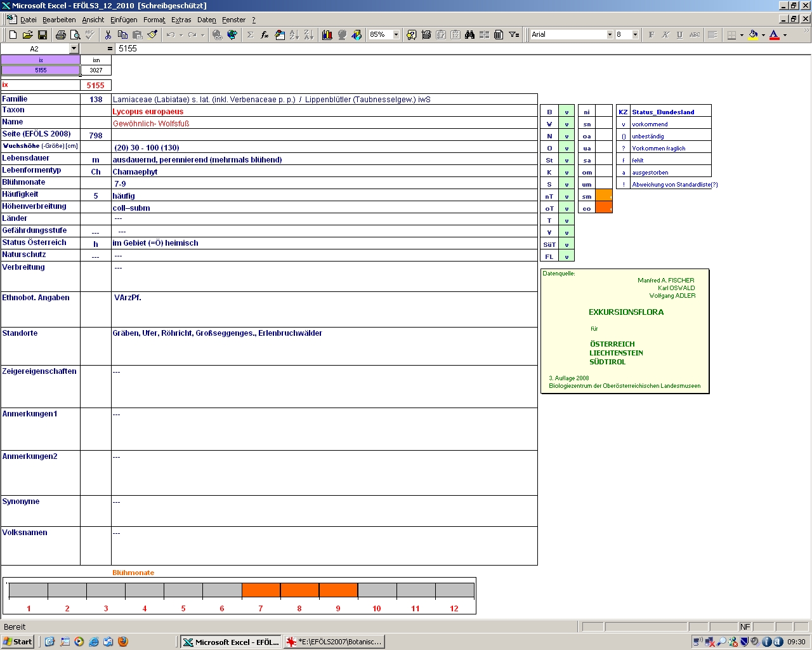Sort descending with Z-A icon
812x650 pixels.
[x=308, y=35]
